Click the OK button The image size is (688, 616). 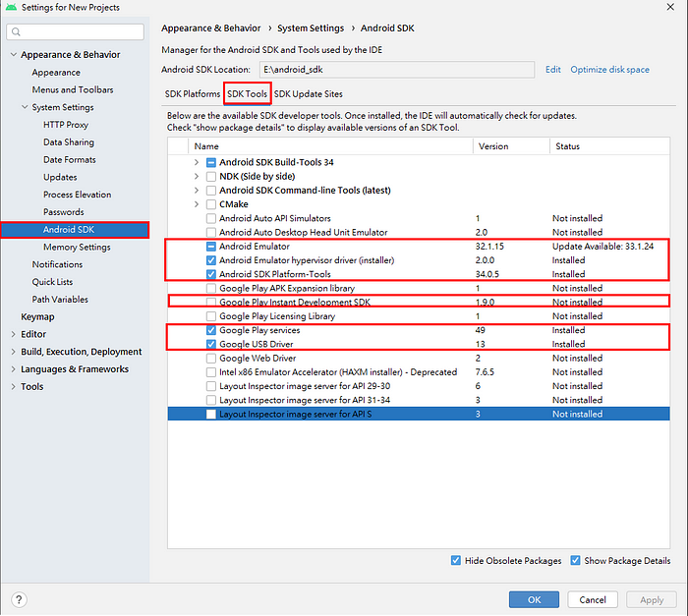pos(534,599)
